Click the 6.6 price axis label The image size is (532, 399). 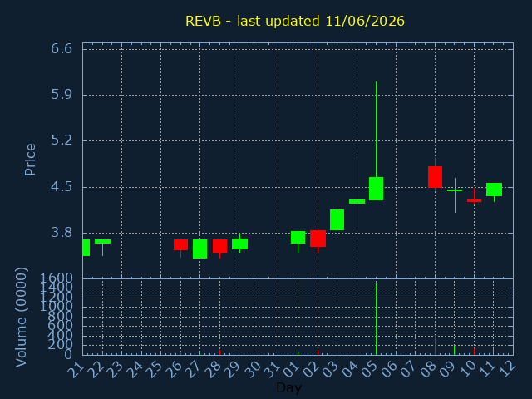(62, 49)
